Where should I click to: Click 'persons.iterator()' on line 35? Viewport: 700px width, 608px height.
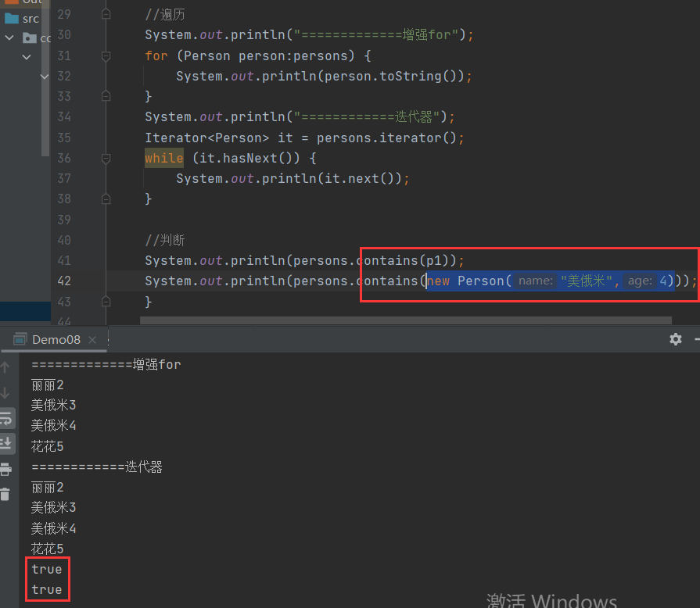(386, 138)
